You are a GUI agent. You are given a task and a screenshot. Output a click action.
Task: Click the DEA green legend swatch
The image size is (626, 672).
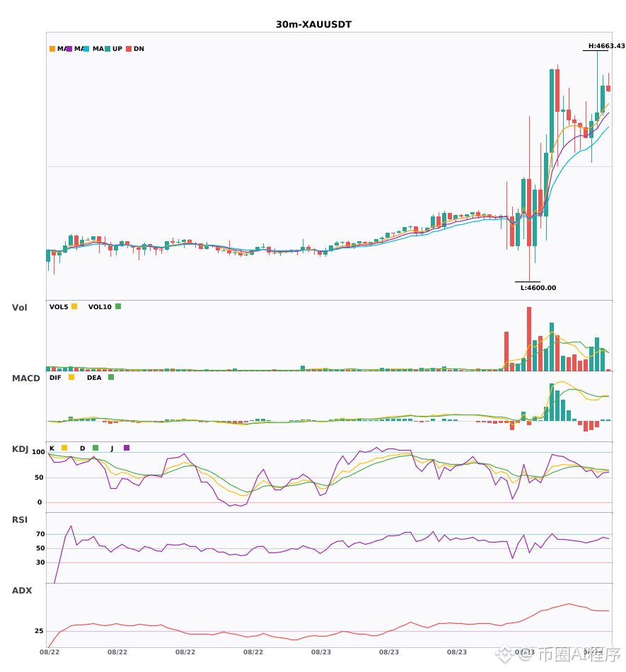point(111,377)
